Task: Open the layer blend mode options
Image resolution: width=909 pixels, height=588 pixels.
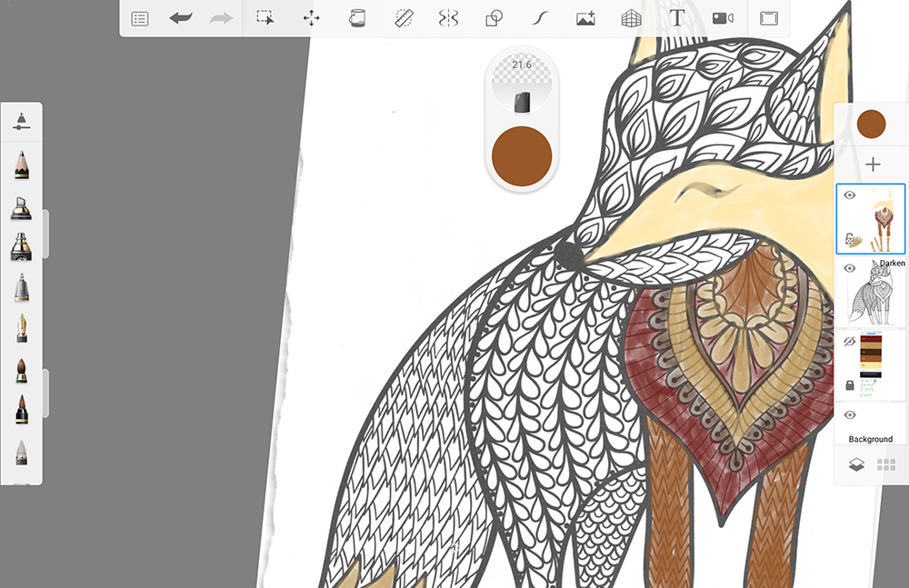Action: coord(892,263)
